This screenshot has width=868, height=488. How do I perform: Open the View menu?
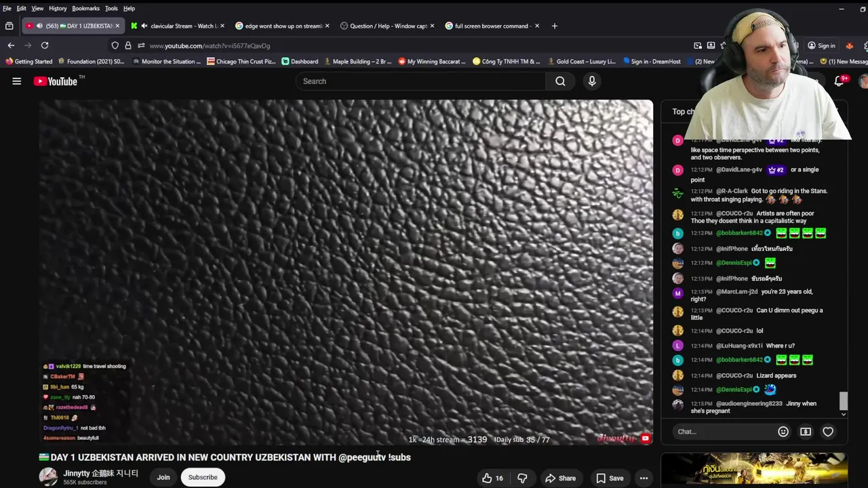(37, 8)
